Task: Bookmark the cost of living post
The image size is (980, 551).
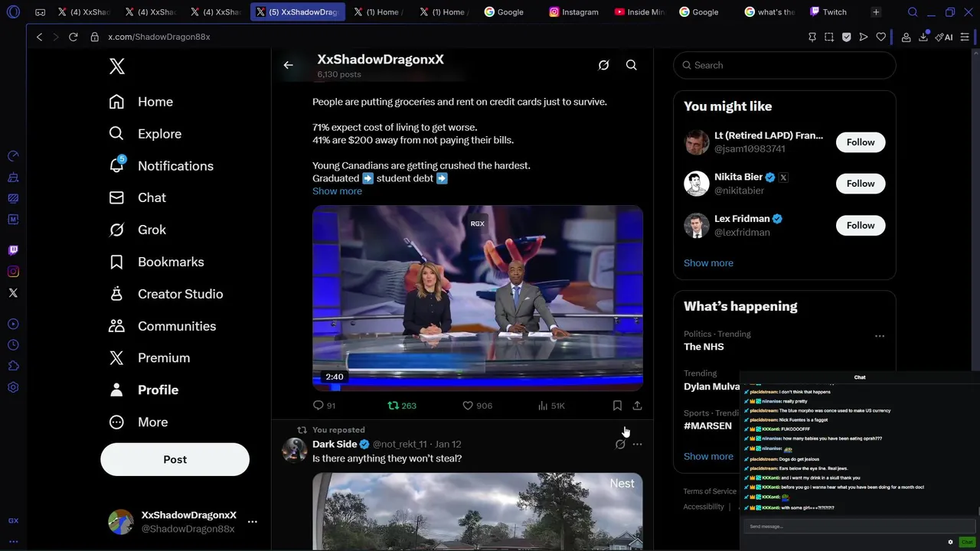Action: tap(617, 406)
